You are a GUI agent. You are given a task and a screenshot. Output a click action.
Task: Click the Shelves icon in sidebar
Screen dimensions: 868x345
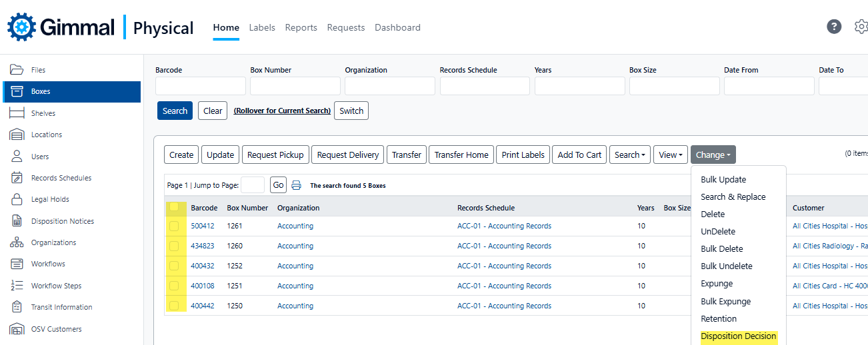[17, 113]
